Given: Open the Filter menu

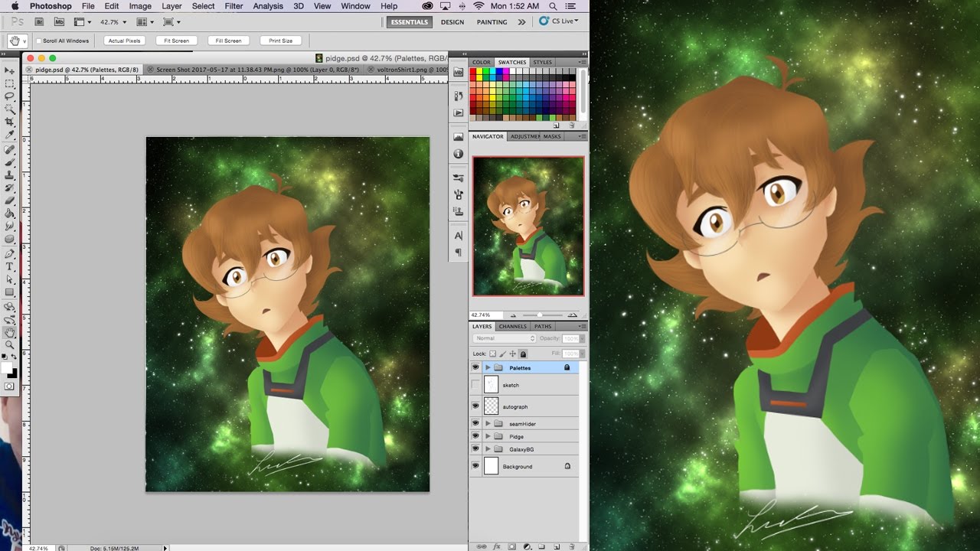Looking at the screenshot, I should [234, 6].
